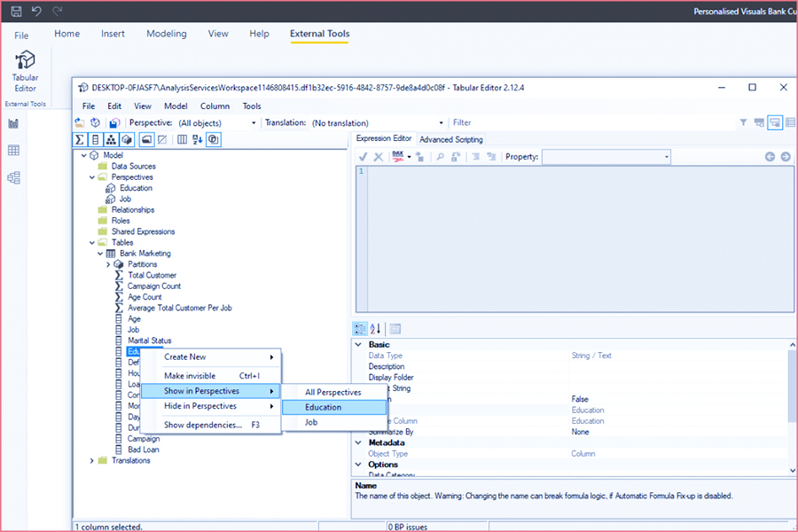This screenshot has width=798, height=532.
Task: Click the comment lines icon in expression editor
Action: click(475, 157)
